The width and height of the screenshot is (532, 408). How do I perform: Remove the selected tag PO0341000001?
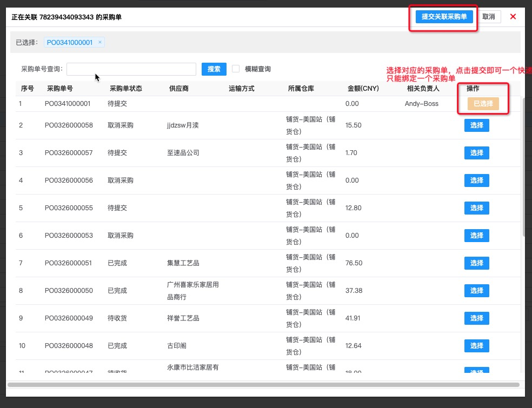99,42
